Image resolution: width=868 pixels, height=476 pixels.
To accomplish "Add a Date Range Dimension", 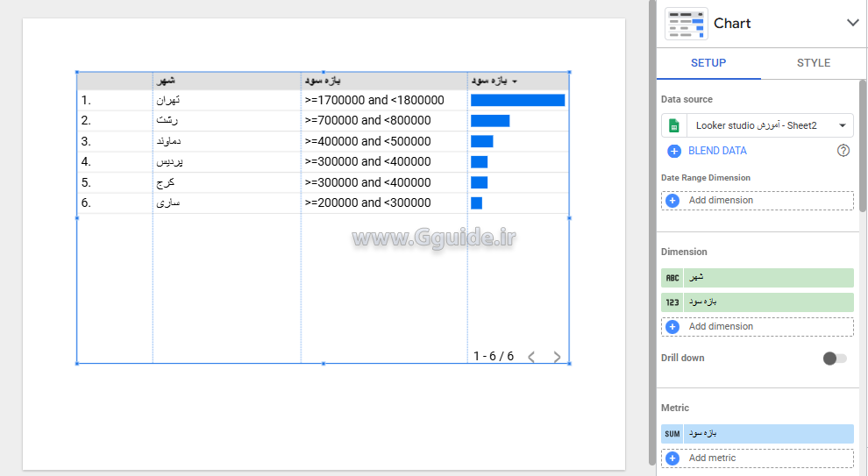I will click(x=757, y=201).
